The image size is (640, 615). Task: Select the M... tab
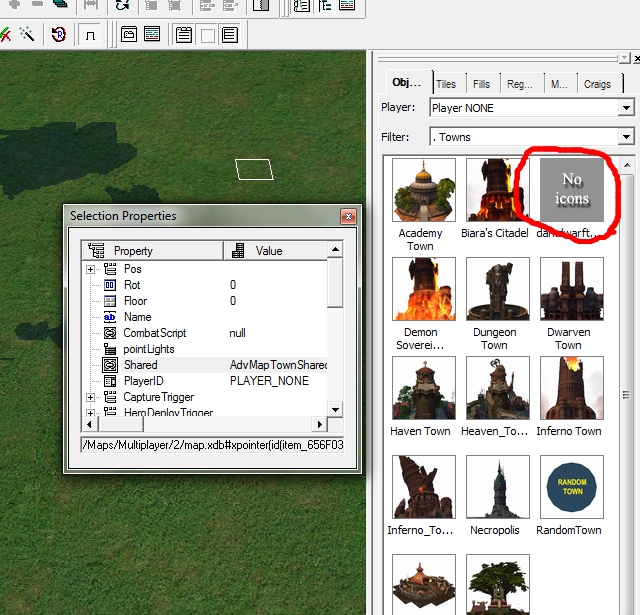[x=559, y=84]
